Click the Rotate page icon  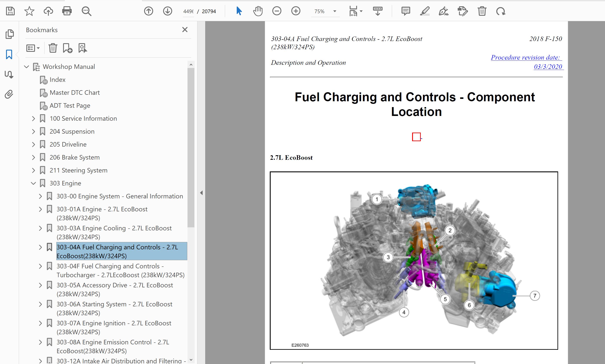click(500, 11)
